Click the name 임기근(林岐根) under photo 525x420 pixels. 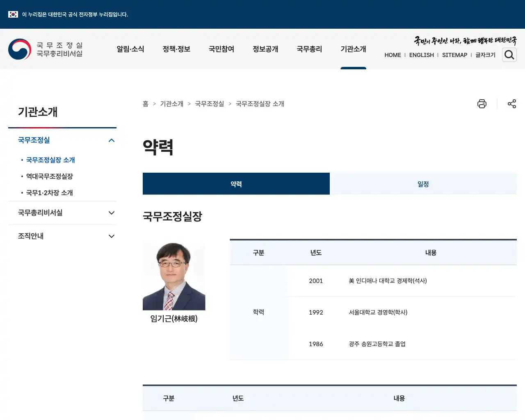point(174,319)
